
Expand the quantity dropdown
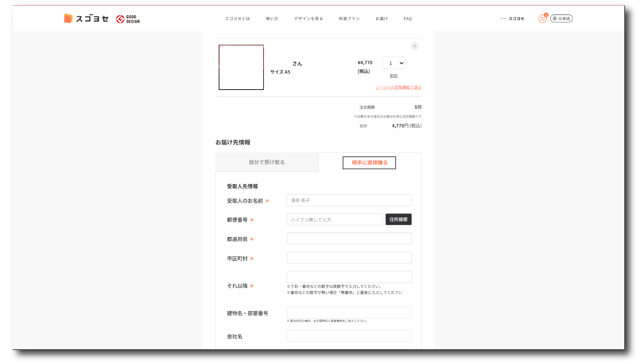pos(394,63)
